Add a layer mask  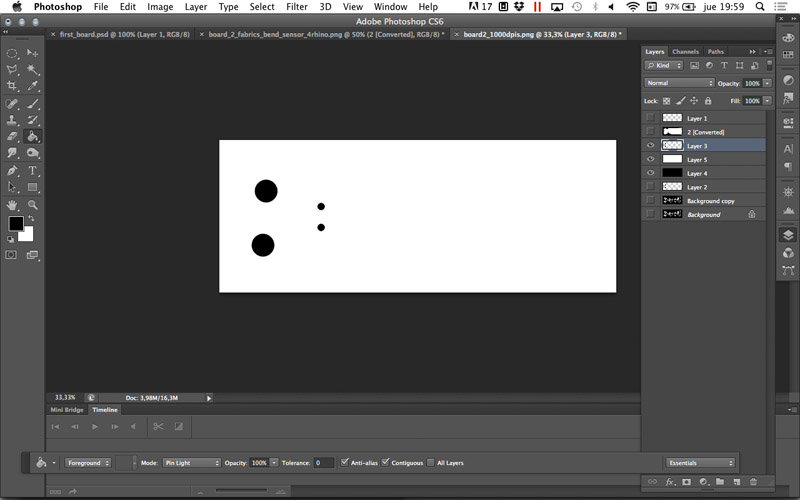coord(687,482)
